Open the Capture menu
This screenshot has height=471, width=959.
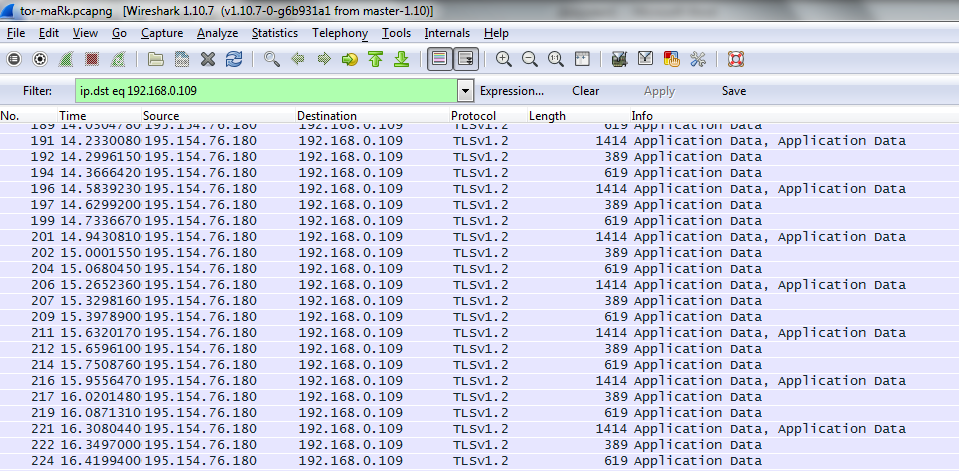click(162, 33)
